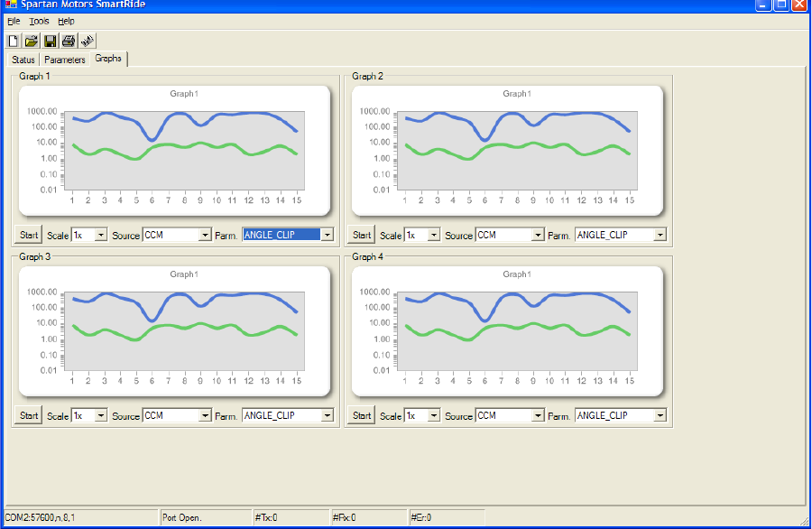Expand Graph 3 Source dropdown
Image resolution: width=812 pixels, height=529 pixels.
[205, 415]
